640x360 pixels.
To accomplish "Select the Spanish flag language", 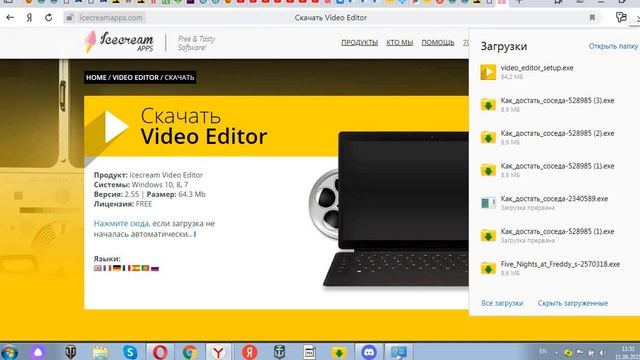I will (x=136, y=268).
